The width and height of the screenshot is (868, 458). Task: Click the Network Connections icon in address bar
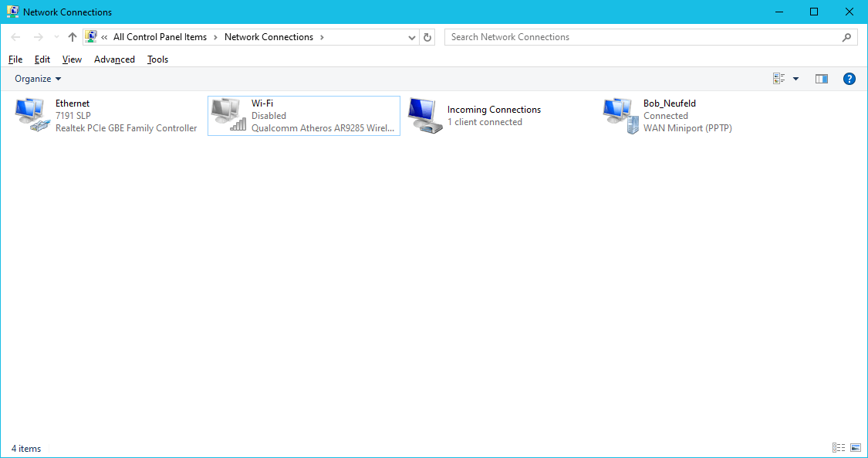point(91,36)
